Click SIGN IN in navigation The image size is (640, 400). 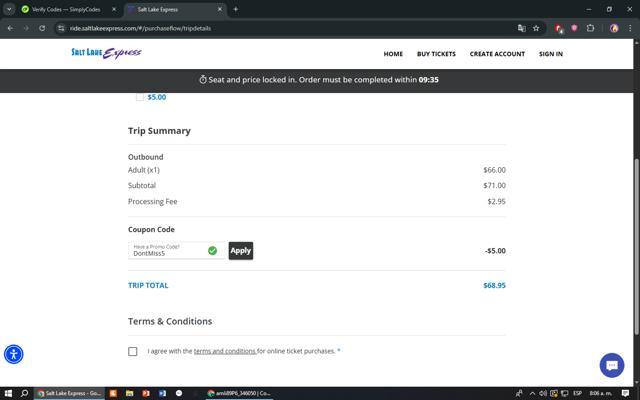[x=551, y=54]
